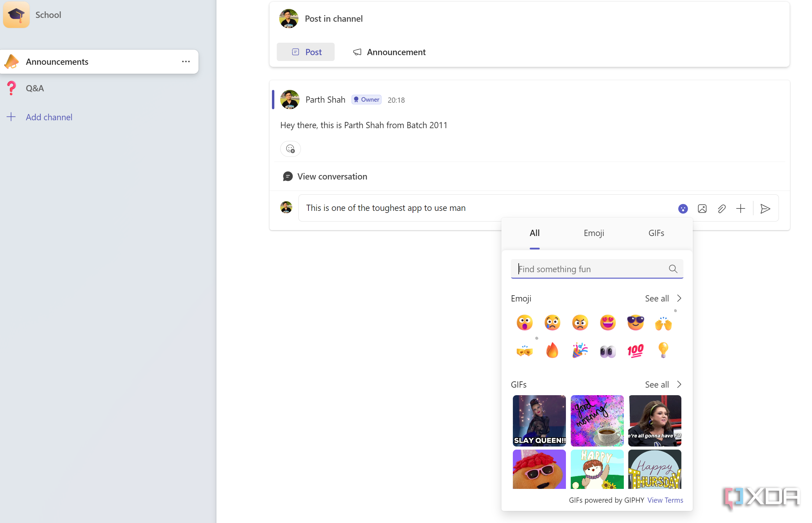
Task: Open the Announcements channel more options
Action: [x=186, y=62]
